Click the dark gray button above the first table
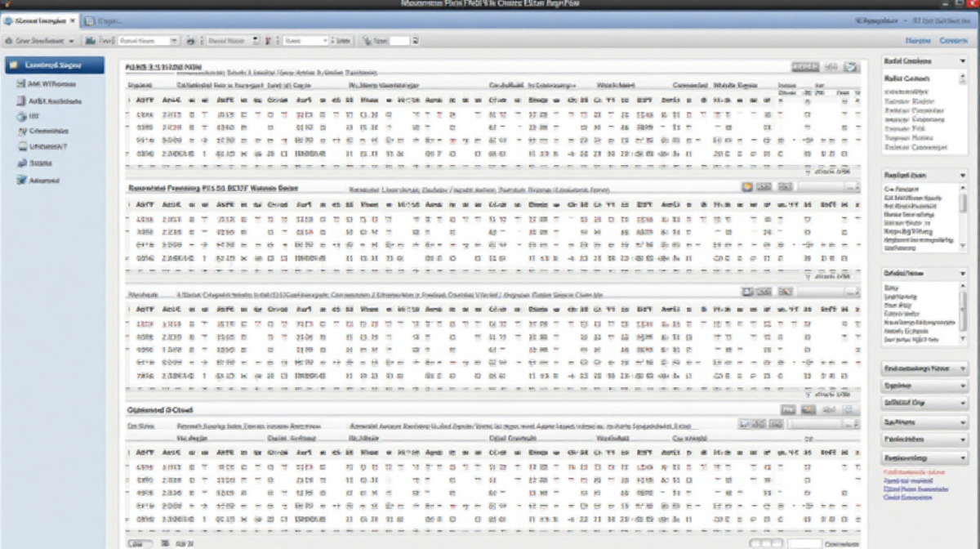980x549 pixels. coord(804,68)
